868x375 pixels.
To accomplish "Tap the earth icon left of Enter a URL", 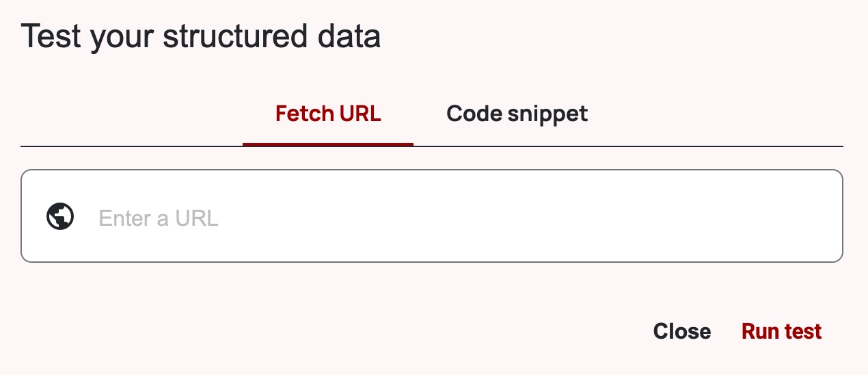I will point(60,216).
